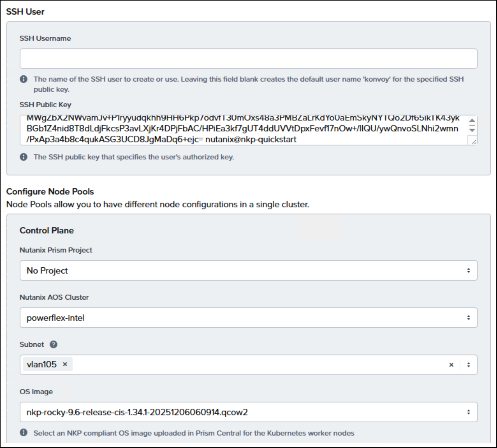Click the 'nutanix@nkp-quickstart' key text
Image resolution: width=497 pixels, height=448 pixels.
pos(251,139)
